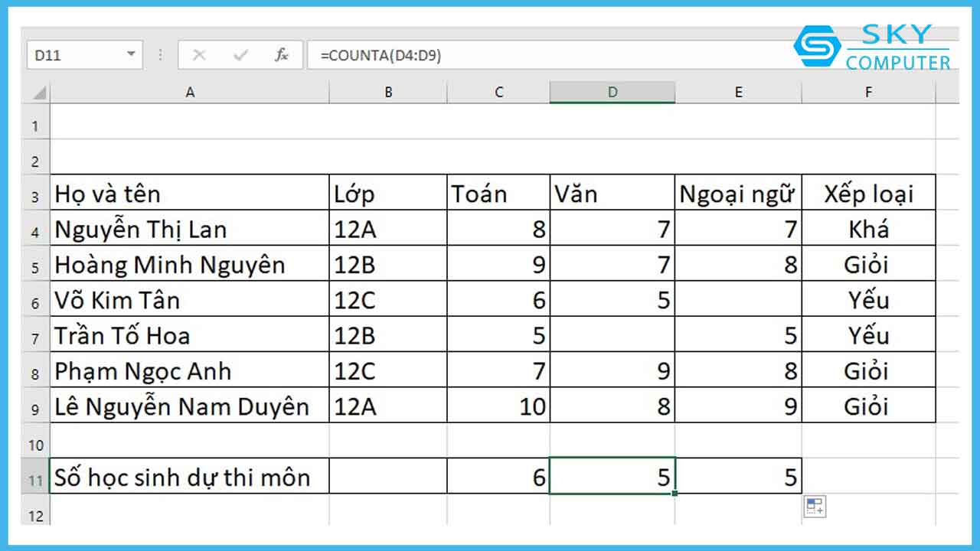Select column B header
This screenshot has width=980, height=551.
tap(388, 93)
